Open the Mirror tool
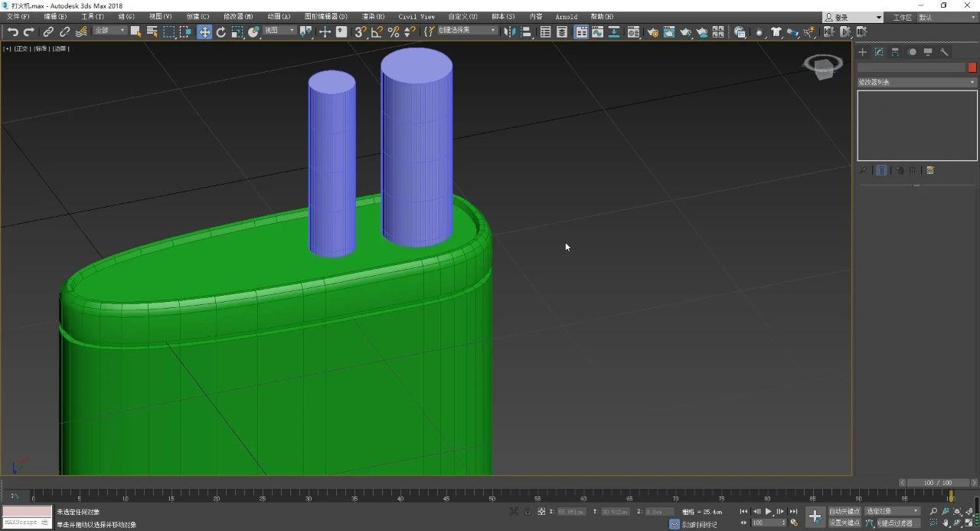Screen dimensions: 980x531 [510, 31]
